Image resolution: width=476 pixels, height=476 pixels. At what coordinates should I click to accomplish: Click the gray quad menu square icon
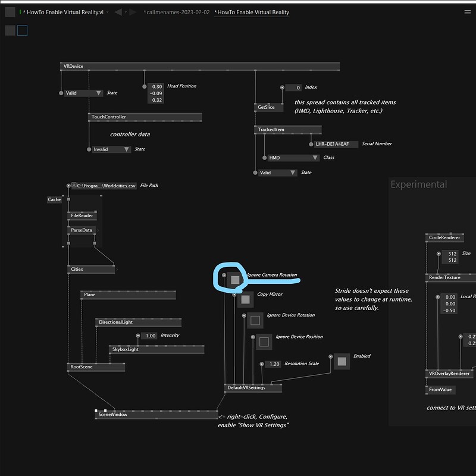[x=10, y=12]
